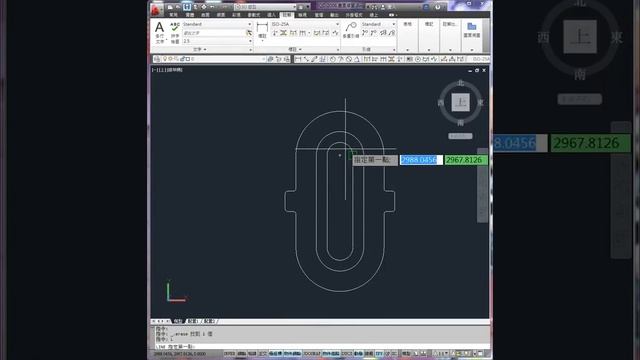This screenshot has height=360, width=640.
Task: Toggle Grid display in status bar
Action: [252, 353]
